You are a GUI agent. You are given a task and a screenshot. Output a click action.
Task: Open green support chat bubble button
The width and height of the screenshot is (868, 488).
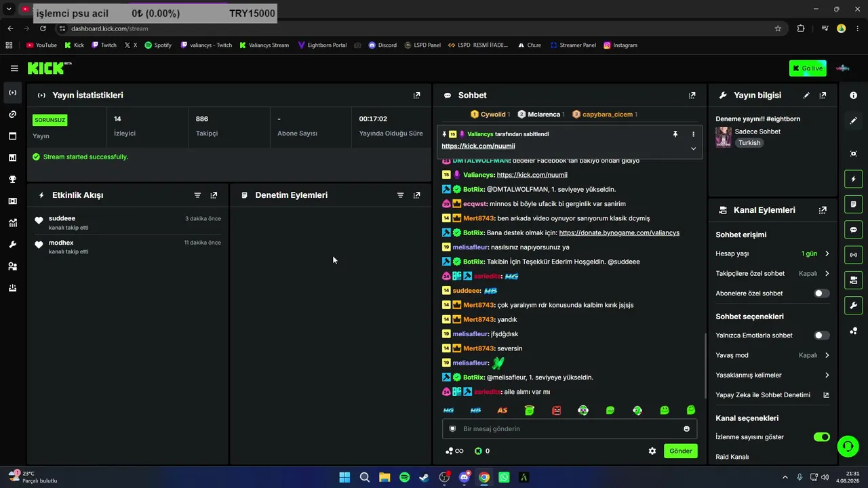848,446
